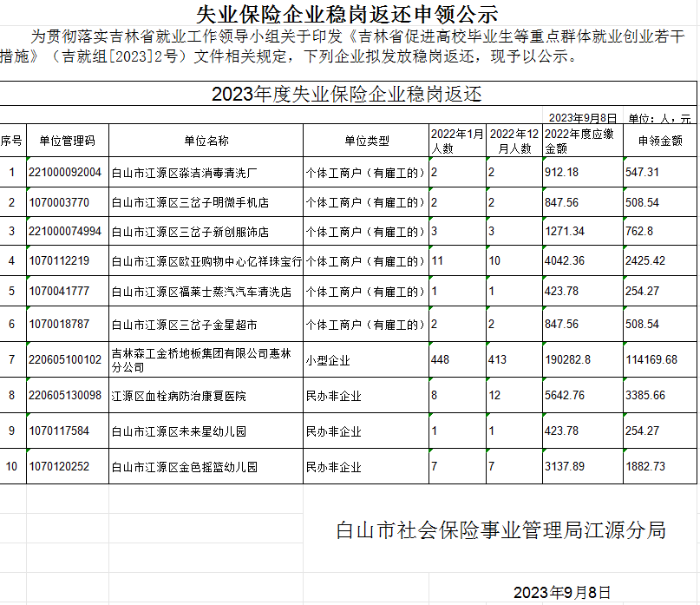The height and width of the screenshot is (605, 700).
Task: Click the 单位管理码 column header
Action: point(68,141)
